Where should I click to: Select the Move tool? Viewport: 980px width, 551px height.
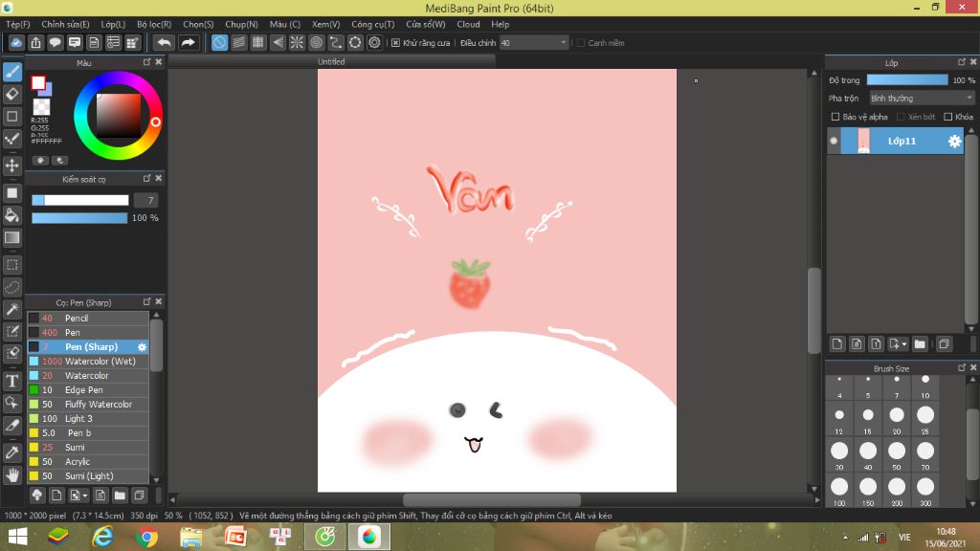(x=11, y=165)
